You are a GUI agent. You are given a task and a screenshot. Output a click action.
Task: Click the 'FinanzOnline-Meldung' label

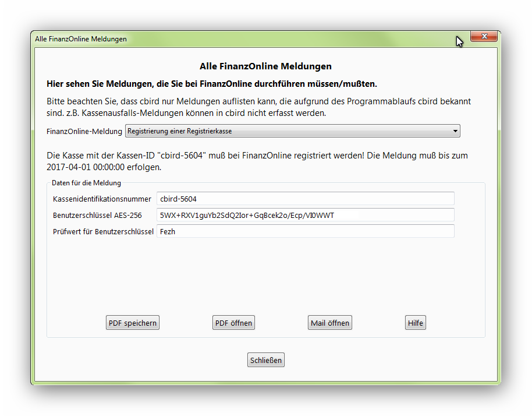point(84,132)
